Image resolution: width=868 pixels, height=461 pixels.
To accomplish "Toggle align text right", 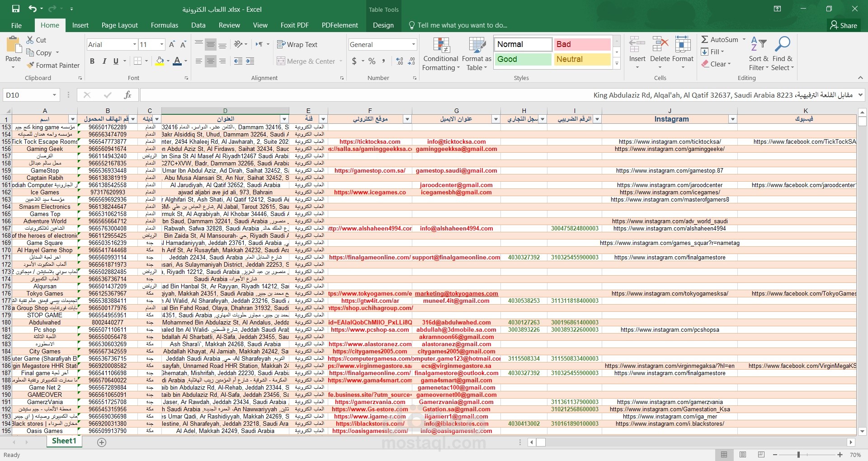I will point(222,61).
